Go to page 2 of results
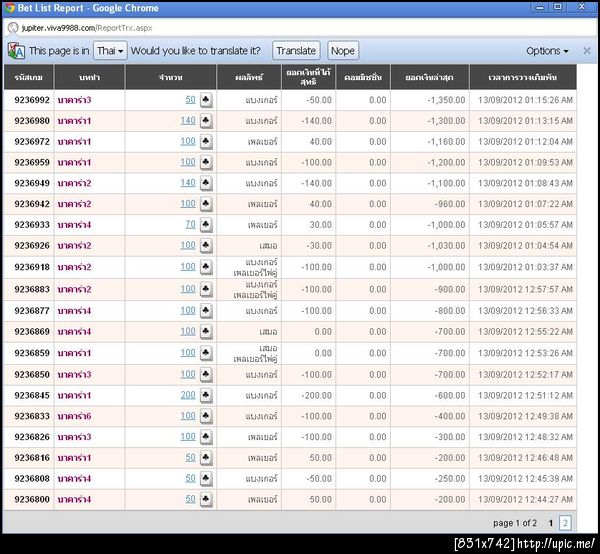Image resolution: width=600 pixels, height=554 pixels. pos(565,523)
